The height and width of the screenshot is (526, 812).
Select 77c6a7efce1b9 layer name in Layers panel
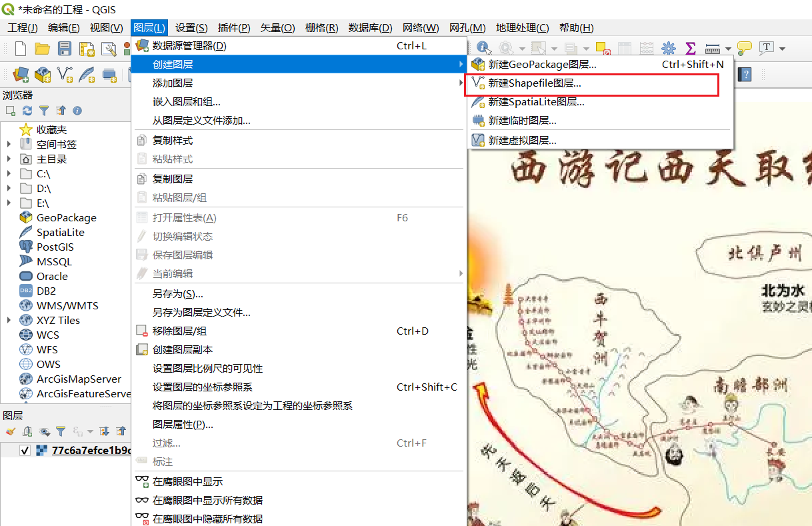pos(91,451)
